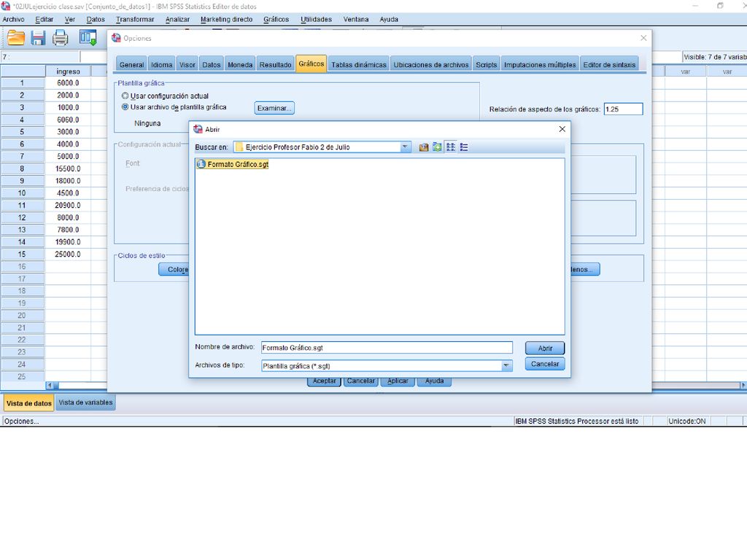
Task: Click the Ayuda button in Opciones dialog
Action: (x=434, y=381)
